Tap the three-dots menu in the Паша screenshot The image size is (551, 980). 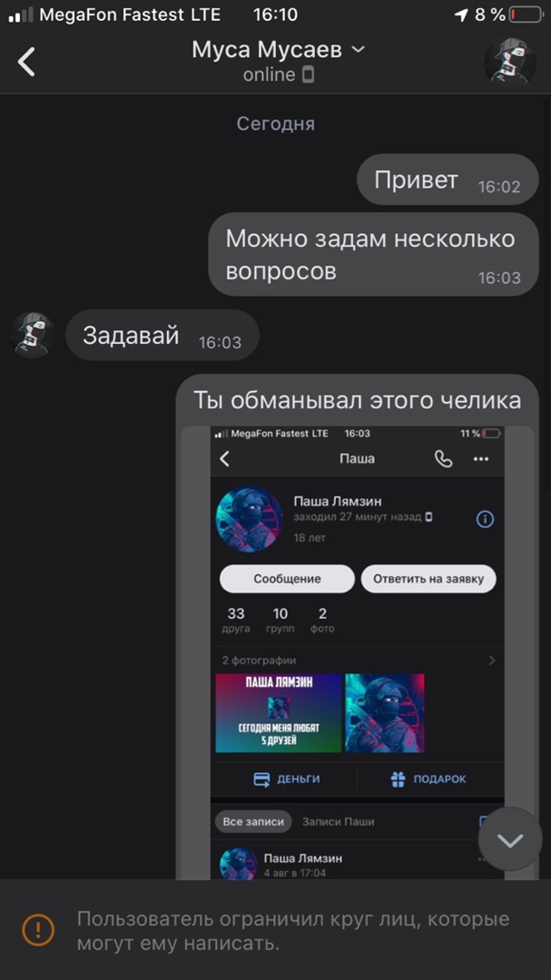coord(480,459)
